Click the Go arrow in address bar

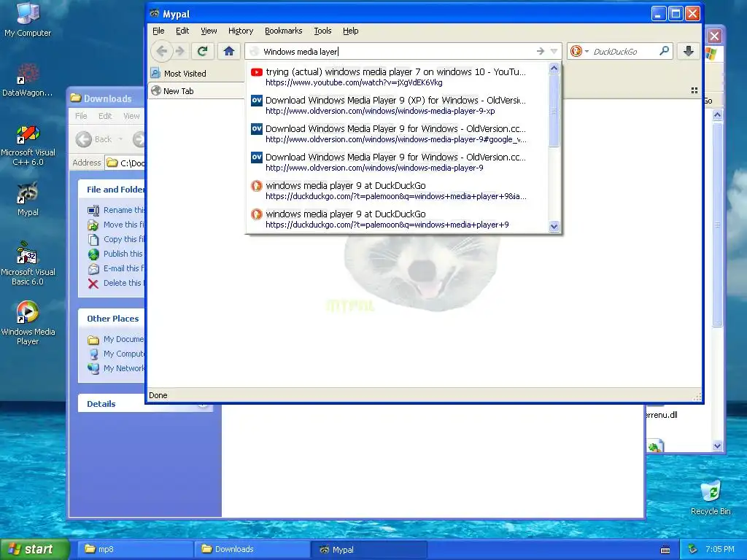coord(541,51)
